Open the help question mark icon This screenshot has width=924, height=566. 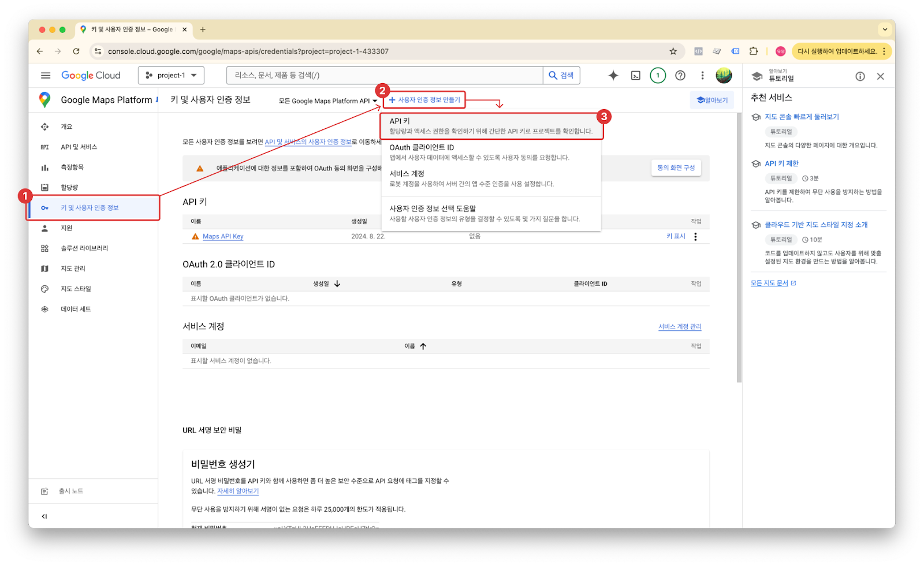(x=680, y=75)
